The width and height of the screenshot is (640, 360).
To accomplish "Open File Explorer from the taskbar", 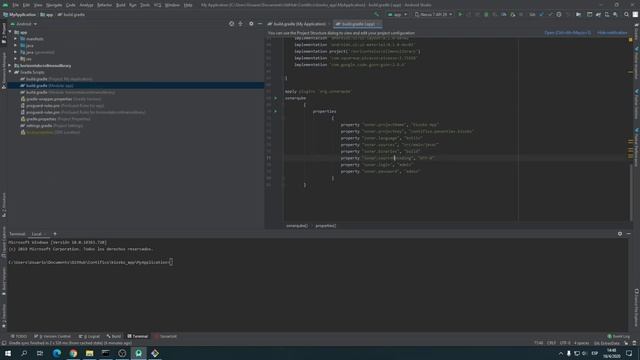I will [x=89, y=353].
